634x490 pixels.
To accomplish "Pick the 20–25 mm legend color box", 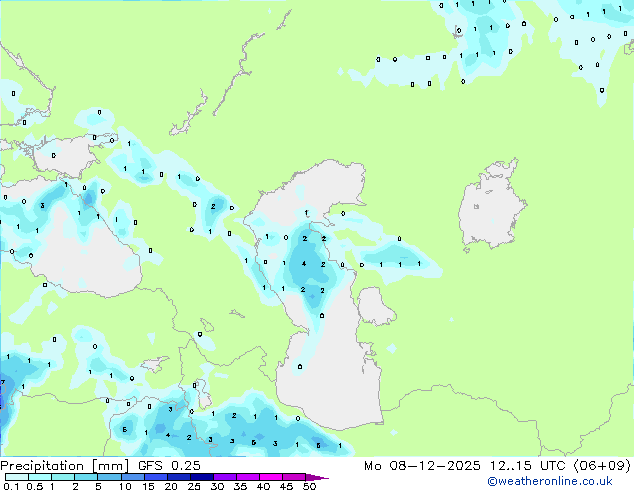I will 179,477.
